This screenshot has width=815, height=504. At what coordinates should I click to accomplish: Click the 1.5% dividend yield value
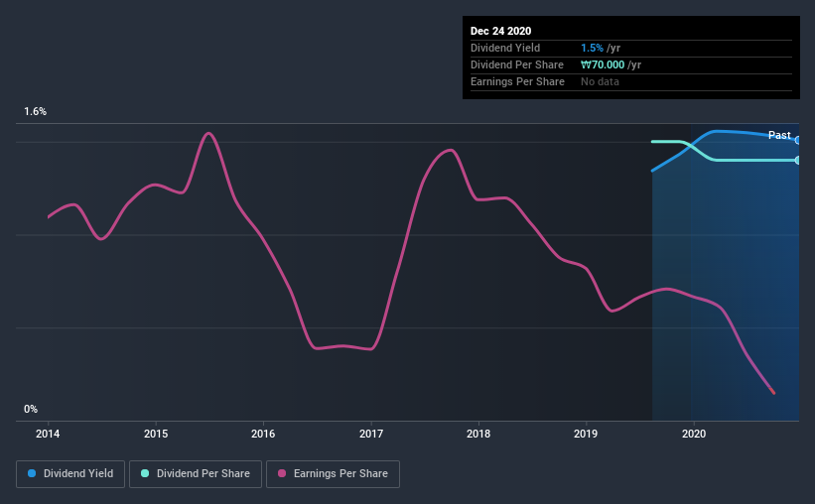pos(592,48)
